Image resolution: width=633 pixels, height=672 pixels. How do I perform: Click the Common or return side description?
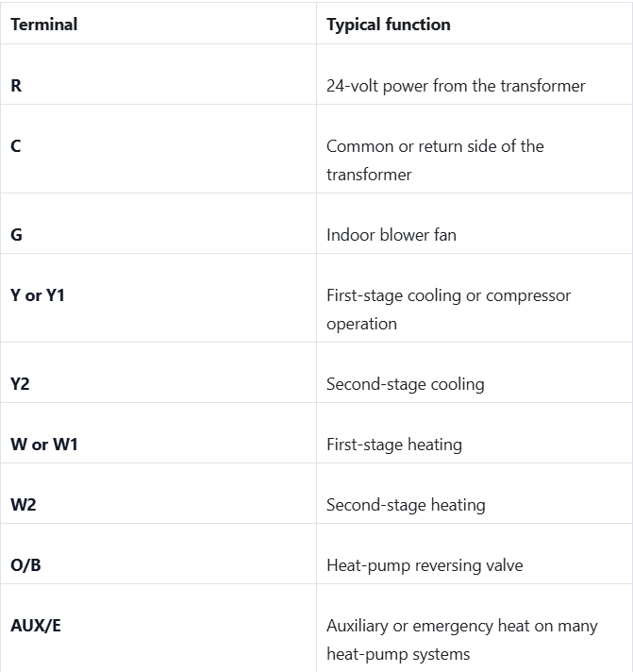pyautogui.click(x=435, y=160)
